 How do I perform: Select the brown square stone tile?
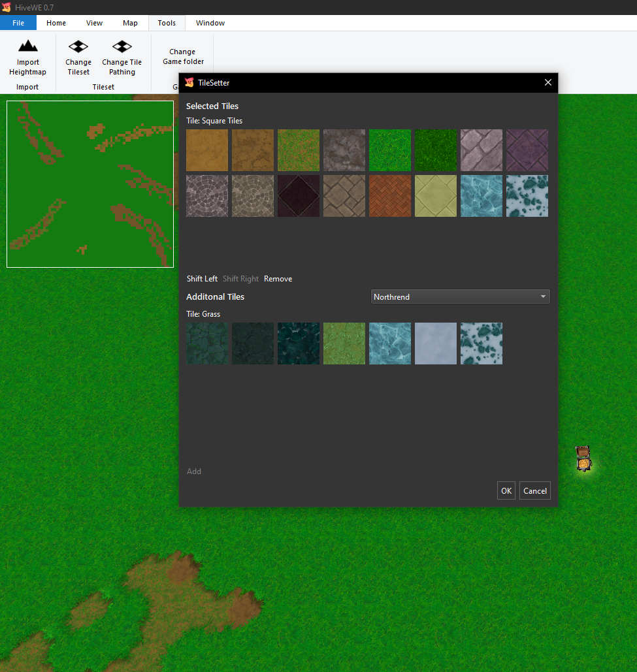pos(344,196)
